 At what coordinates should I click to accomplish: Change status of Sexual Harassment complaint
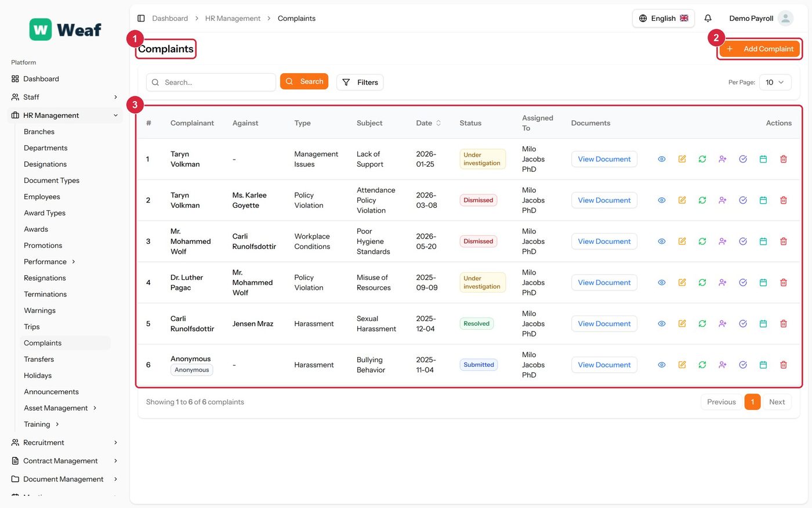[702, 324]
